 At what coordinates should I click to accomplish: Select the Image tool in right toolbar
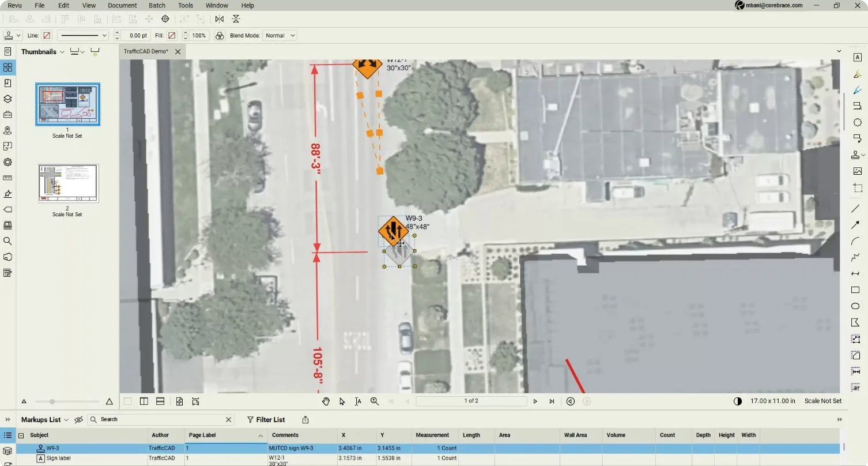coord(857,171)
